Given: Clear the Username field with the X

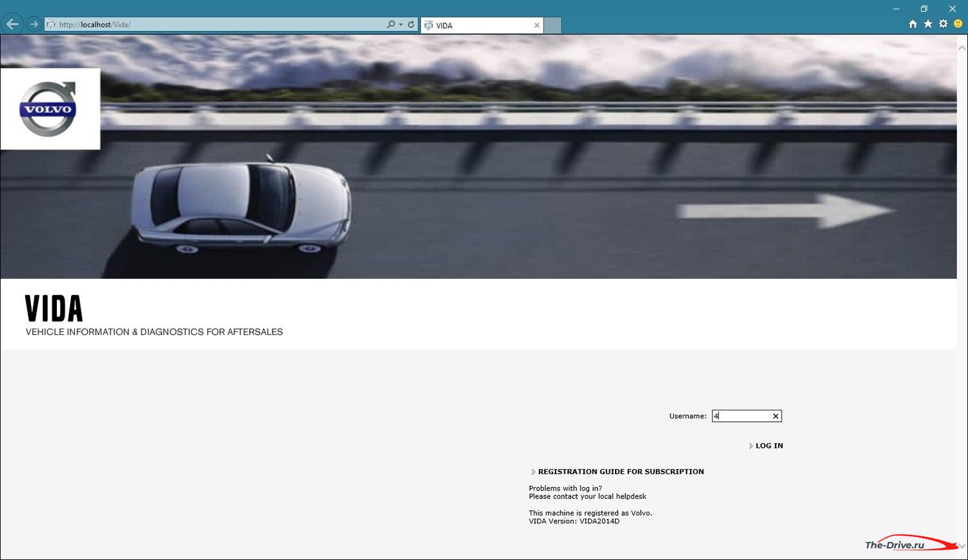Looking at the screenshot, I should pos(776,416).
